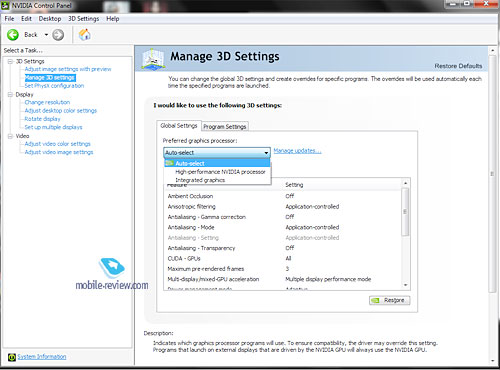Open Adjust desktop color settings
The width and height of the screenshot is (500, 370).
coord(61,110)
